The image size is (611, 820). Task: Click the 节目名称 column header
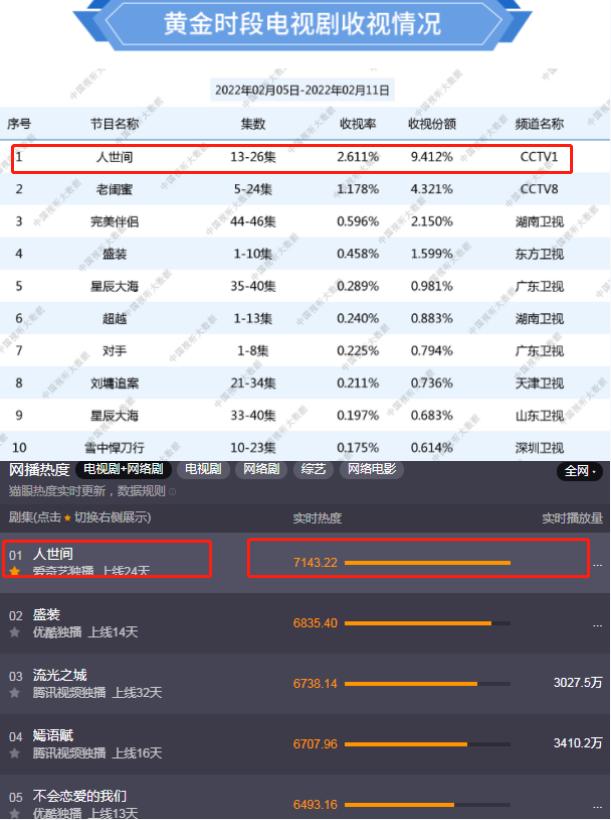[115, 124]
